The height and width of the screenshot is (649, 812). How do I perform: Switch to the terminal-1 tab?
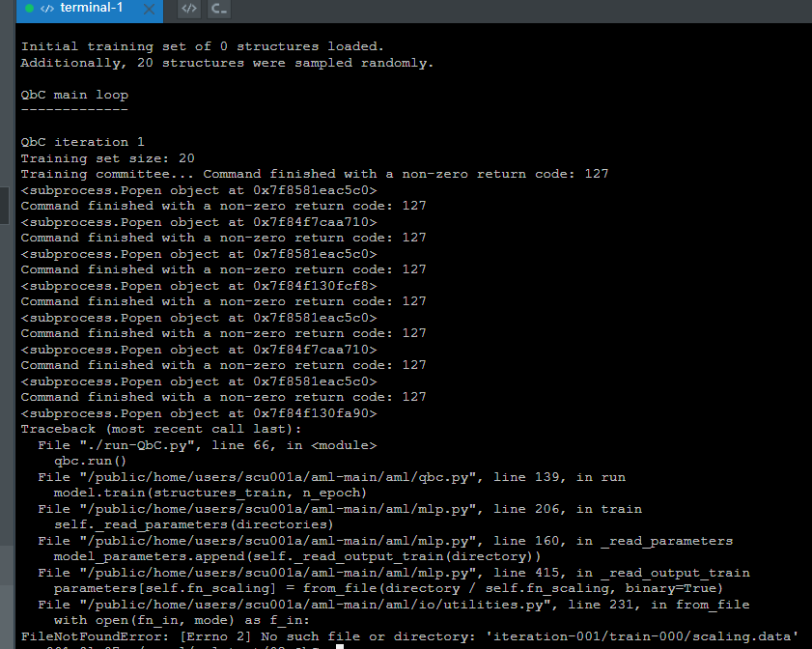[x=89, y=9]
